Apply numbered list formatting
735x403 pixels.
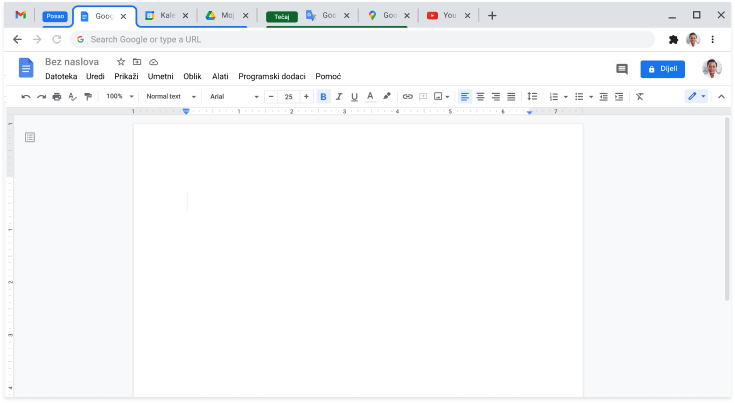(554, 97)
